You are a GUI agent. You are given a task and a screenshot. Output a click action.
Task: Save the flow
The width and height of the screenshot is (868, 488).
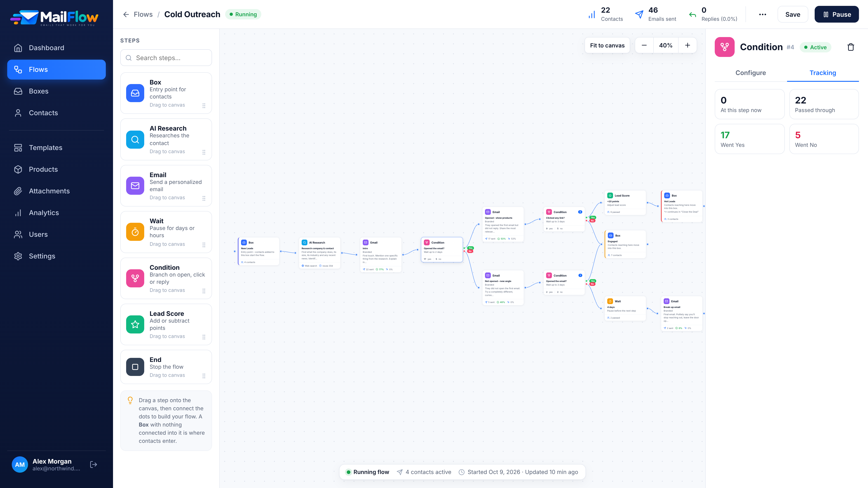tap(793, 14)
